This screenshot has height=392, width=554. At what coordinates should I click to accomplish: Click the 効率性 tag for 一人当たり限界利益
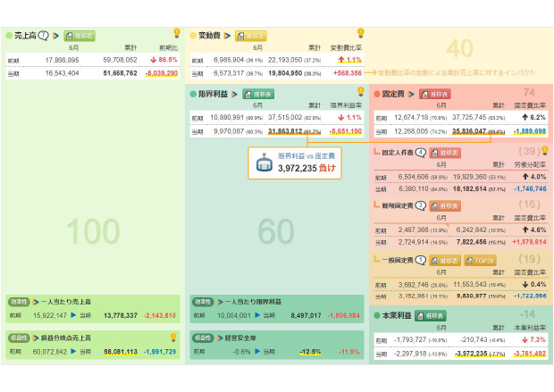pos(202,301)
